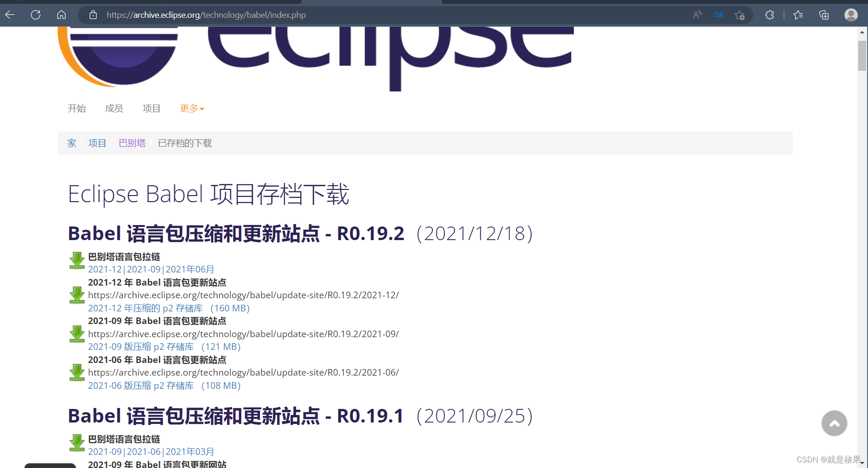Navigate back using the browser back arrow
The height and width of the screenshot is (468, 868).
click(x=9, y=15)
